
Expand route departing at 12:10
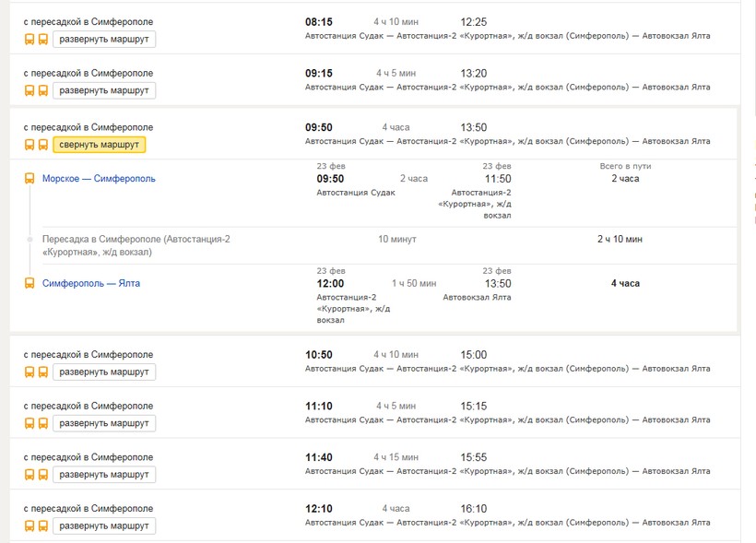pyautogui.click(x=104, y=526)
